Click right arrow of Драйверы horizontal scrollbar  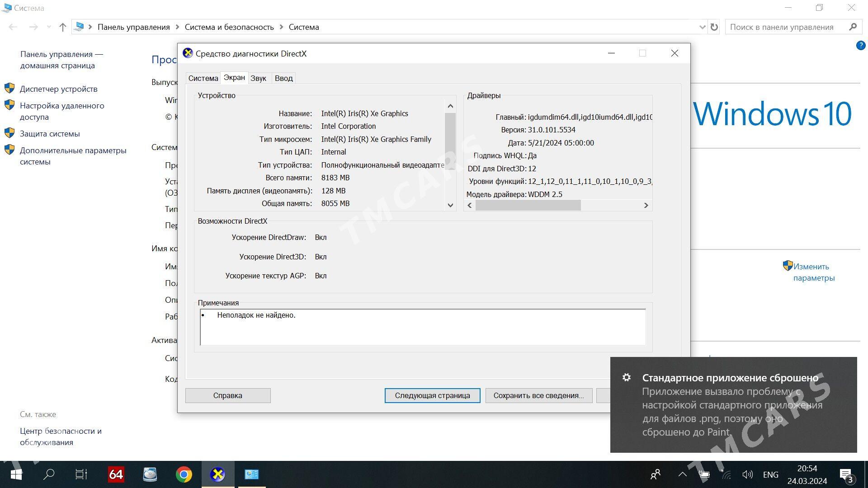(x=646, y=205)
